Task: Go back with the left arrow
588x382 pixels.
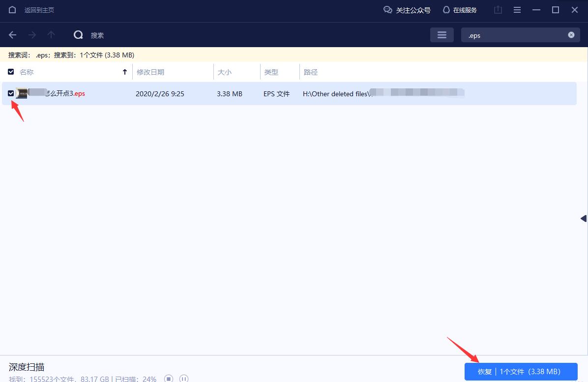Action: click(12, 35)
